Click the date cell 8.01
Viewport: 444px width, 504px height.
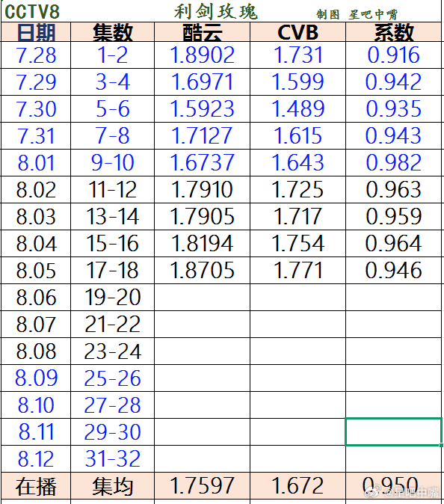[x=36, y=162]
